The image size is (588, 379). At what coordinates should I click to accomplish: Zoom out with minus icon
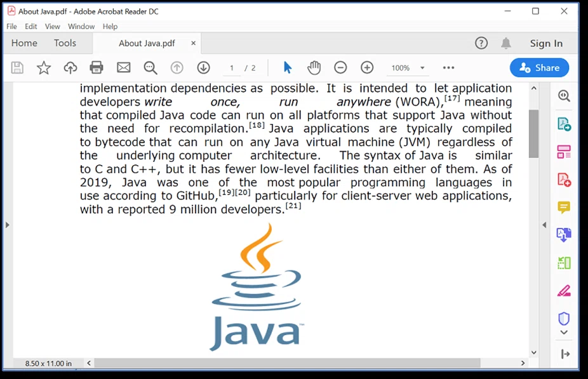tap(340, 68)
